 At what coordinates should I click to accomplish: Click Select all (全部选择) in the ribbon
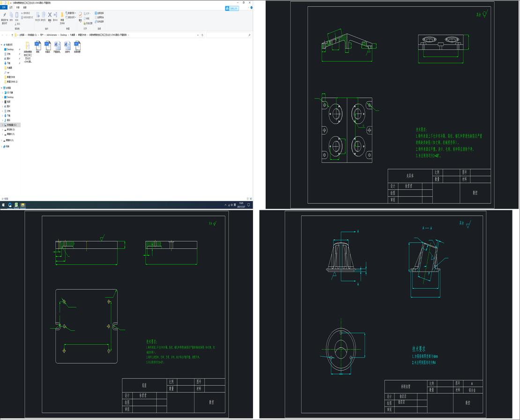point(99,13)
